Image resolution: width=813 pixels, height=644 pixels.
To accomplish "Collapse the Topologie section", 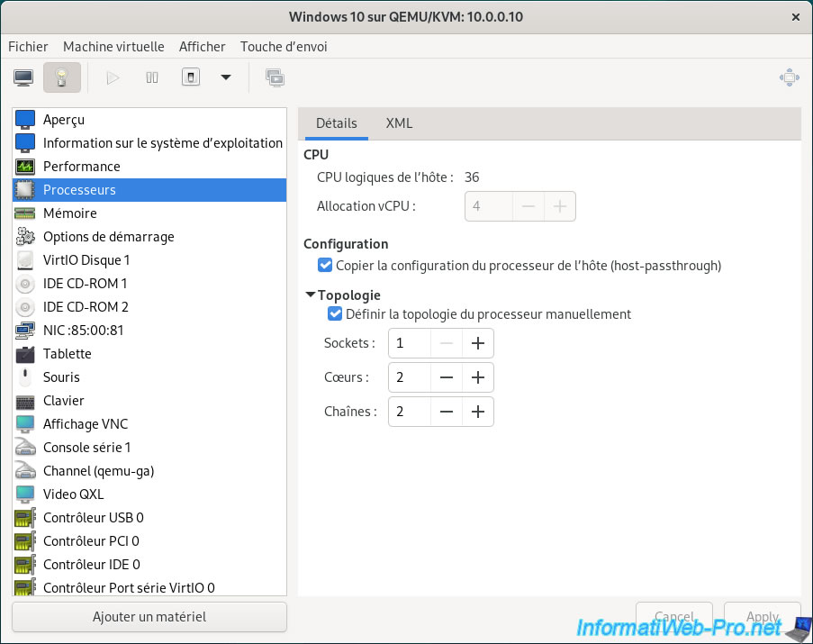I will (x=311, y=295).
